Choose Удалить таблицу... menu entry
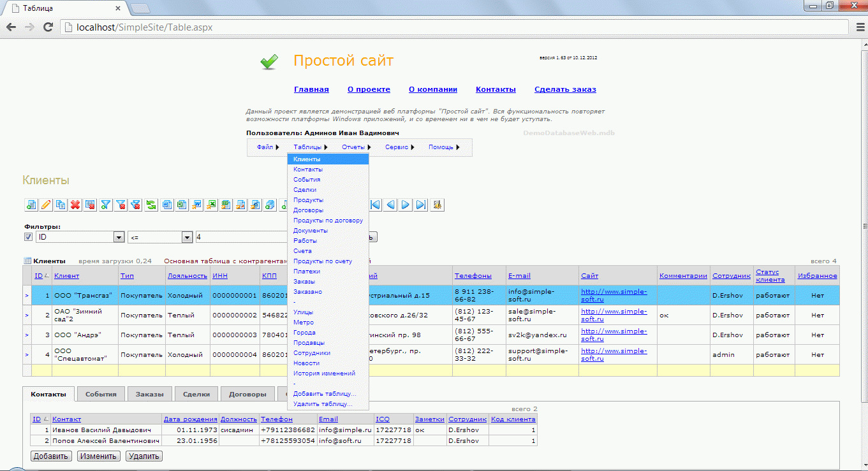This screenshot has height=471, width=868. pos(328,404)
